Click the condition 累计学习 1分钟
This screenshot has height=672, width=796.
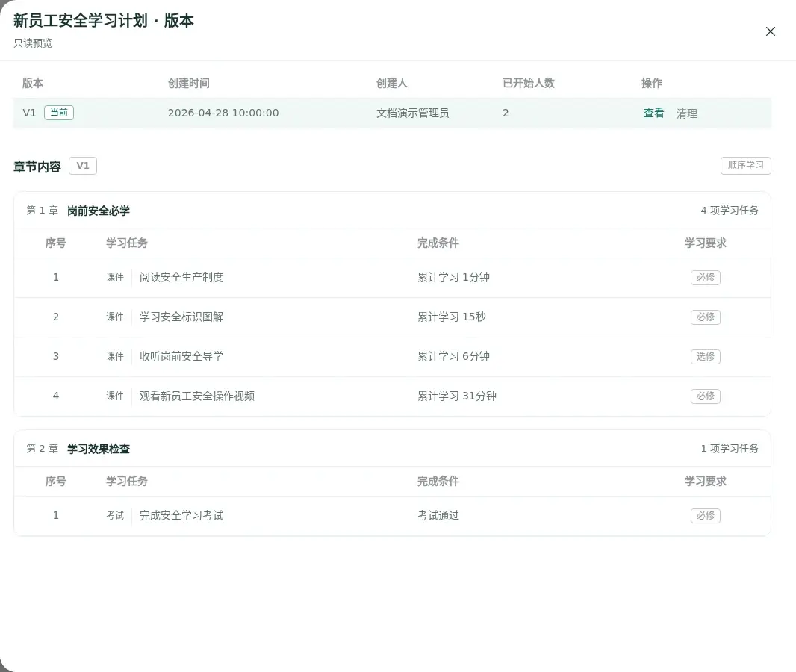(453, 277)
